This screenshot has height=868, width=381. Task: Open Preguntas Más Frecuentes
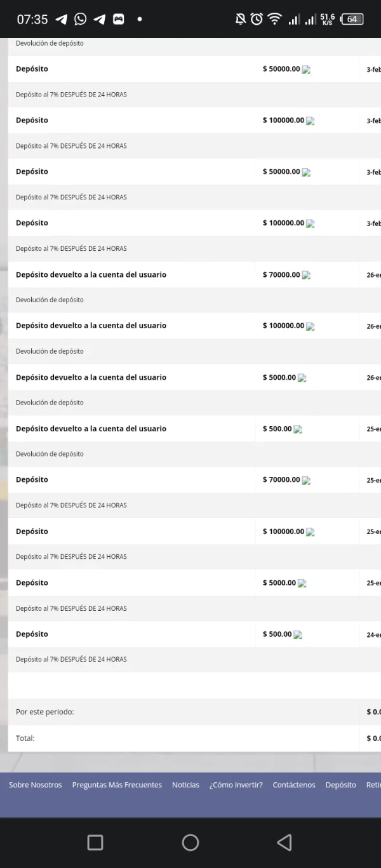pyautogui.click(x=117, y=785)
